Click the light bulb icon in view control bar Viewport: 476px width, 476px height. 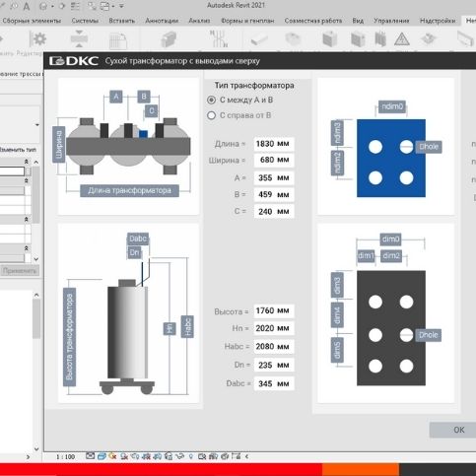pos(191,456)
